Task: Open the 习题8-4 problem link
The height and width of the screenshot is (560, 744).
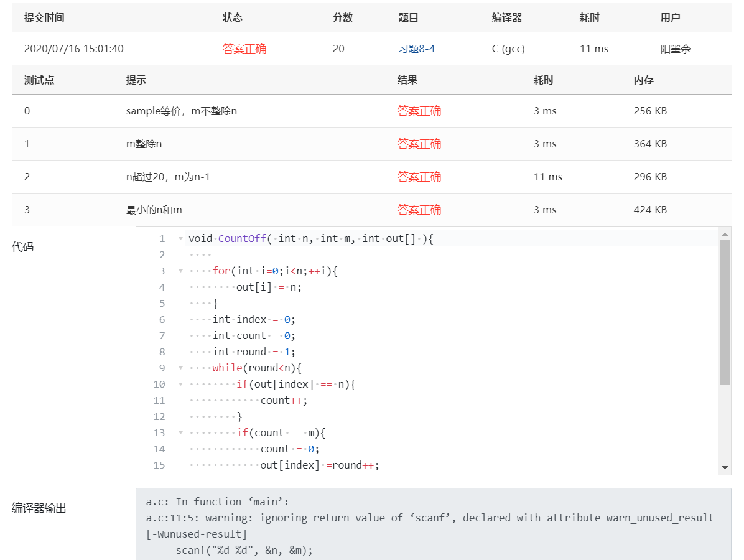Action: point(416,48)
